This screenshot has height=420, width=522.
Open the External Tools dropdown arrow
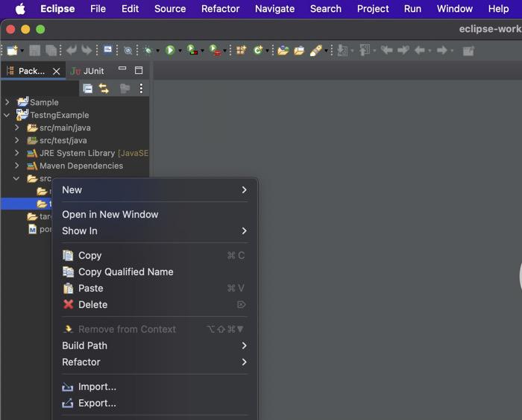(224, 51)
